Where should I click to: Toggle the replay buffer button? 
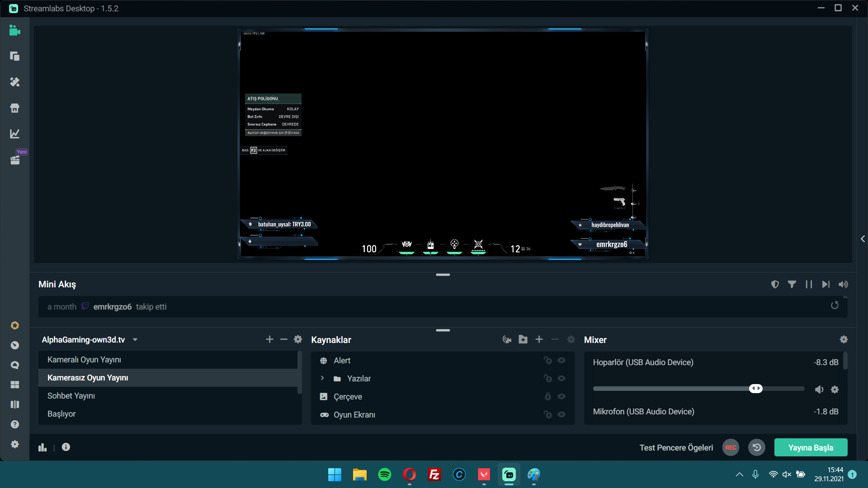coord(757,447)
